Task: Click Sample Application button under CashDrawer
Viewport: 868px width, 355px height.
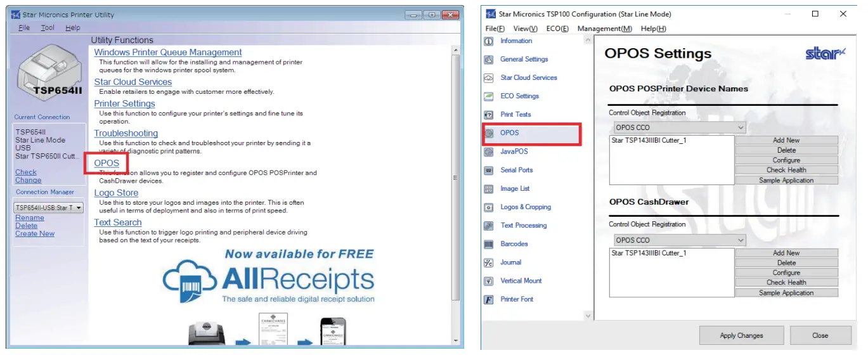Action: click(786, 294)
